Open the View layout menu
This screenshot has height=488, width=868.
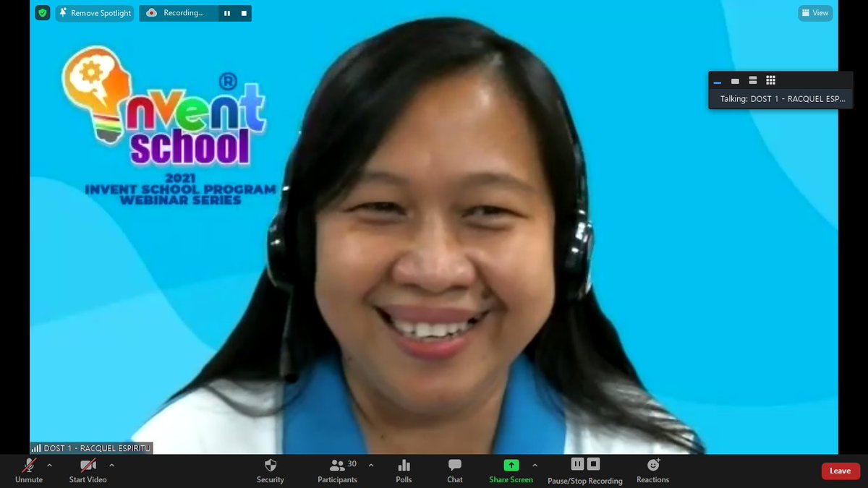(815, 13)
